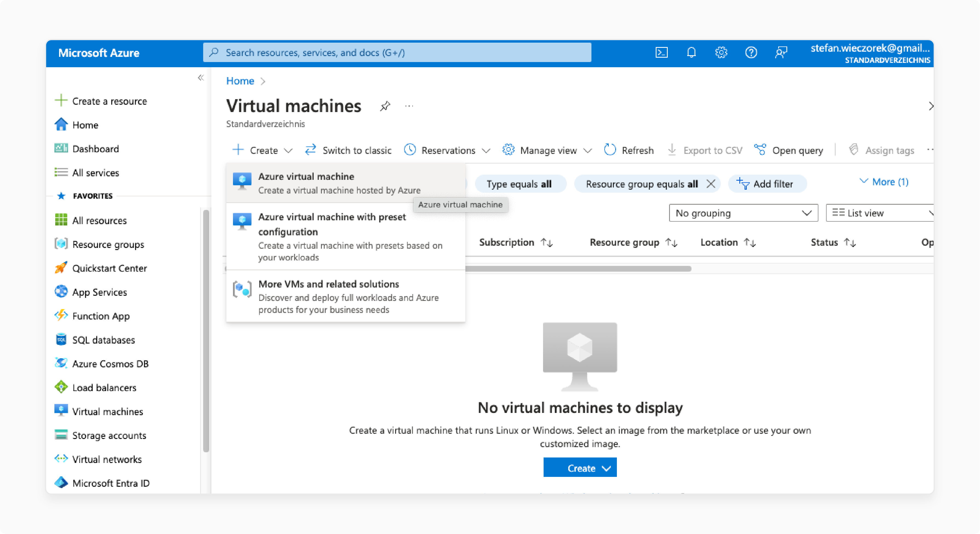Sort by Status column

click(833, 243)
